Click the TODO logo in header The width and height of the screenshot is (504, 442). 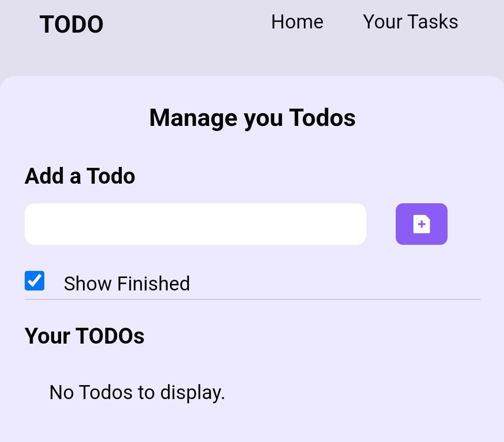pos(71,24)
